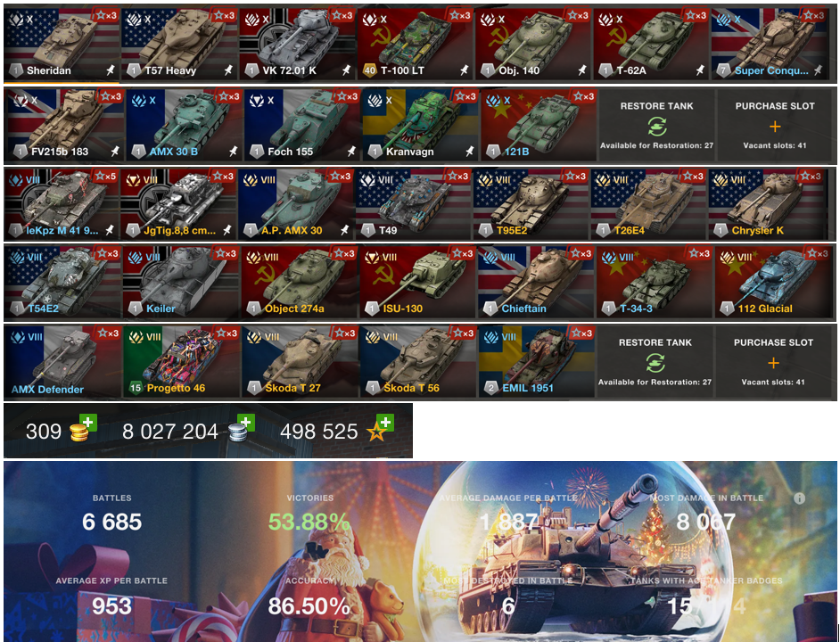Click the Super Conqueror pin icon

tap(818, 70)
